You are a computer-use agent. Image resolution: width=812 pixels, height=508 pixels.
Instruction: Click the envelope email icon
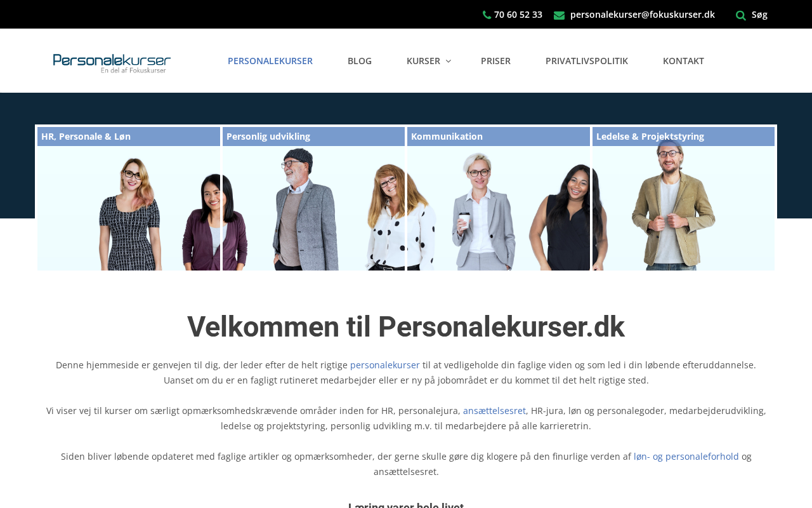pos(559,15)
